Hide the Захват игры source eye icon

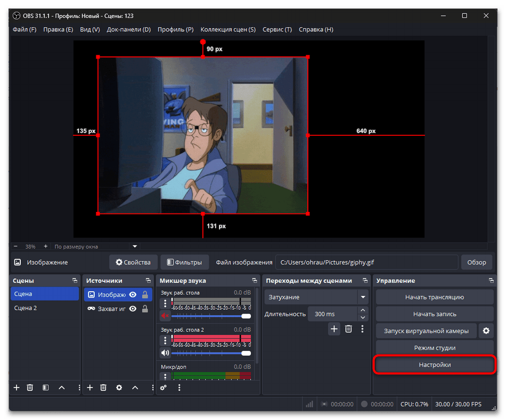(x=133, y=309)
